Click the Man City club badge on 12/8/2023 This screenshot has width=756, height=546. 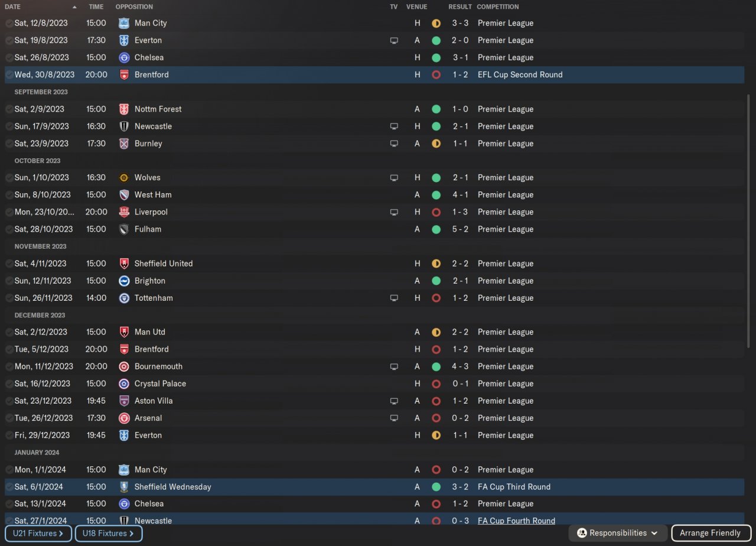point(124,23)
